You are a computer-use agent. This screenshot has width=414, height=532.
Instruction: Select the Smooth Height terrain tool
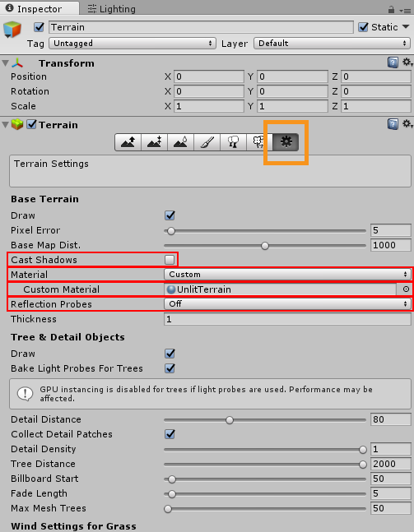pyautogui.click(x=180, y=141)
